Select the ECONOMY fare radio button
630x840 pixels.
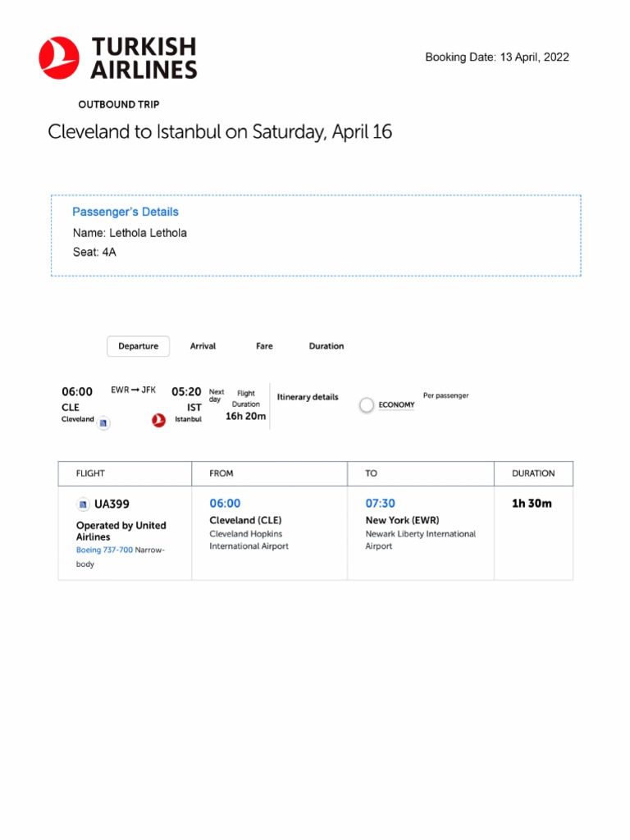[367, 405]
